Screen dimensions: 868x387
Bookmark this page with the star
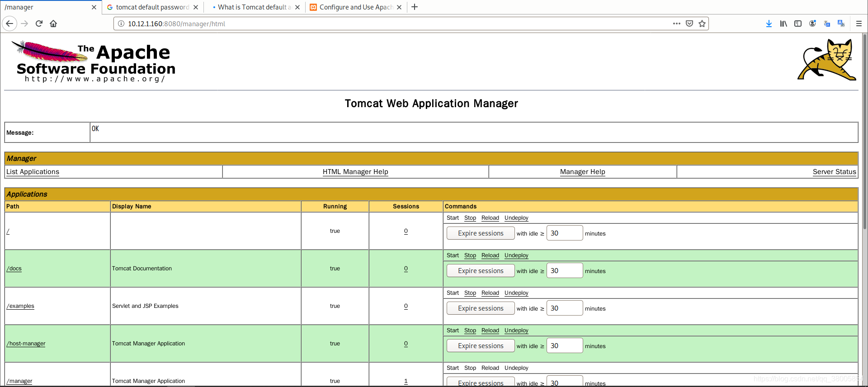click(702, 24)
